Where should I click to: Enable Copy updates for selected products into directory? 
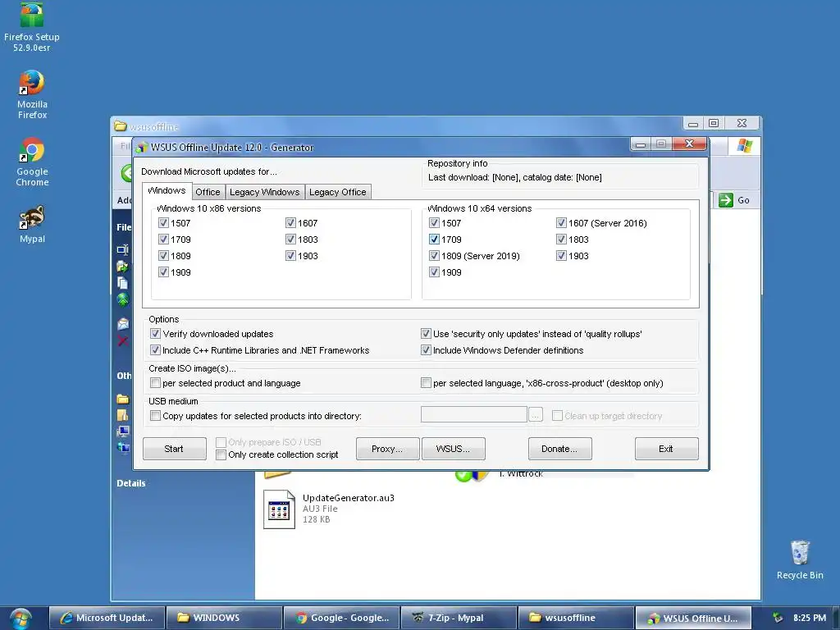pyautogui.click(x=155, y=416)
